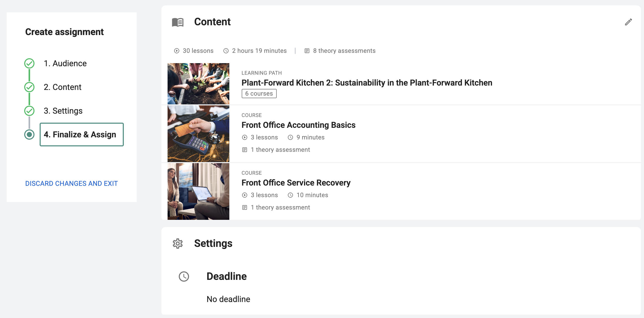Click 'Settings' section heading in main panel

click(213, 244)
